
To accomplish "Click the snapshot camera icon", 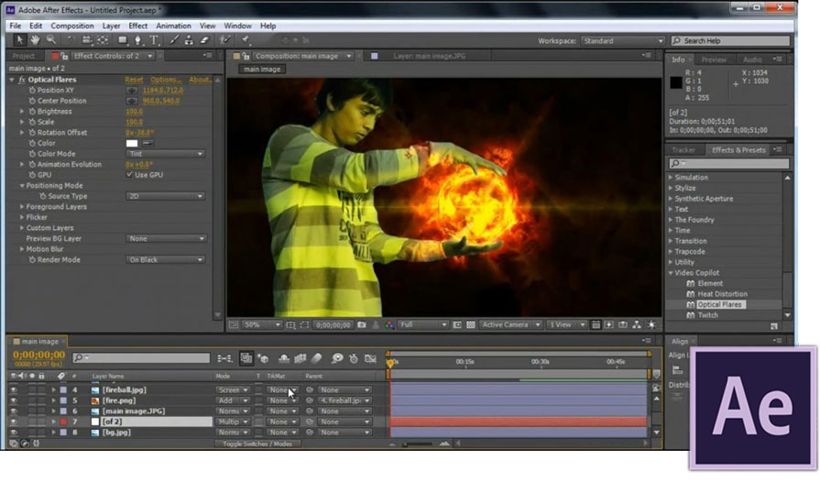I will (361, 325).
